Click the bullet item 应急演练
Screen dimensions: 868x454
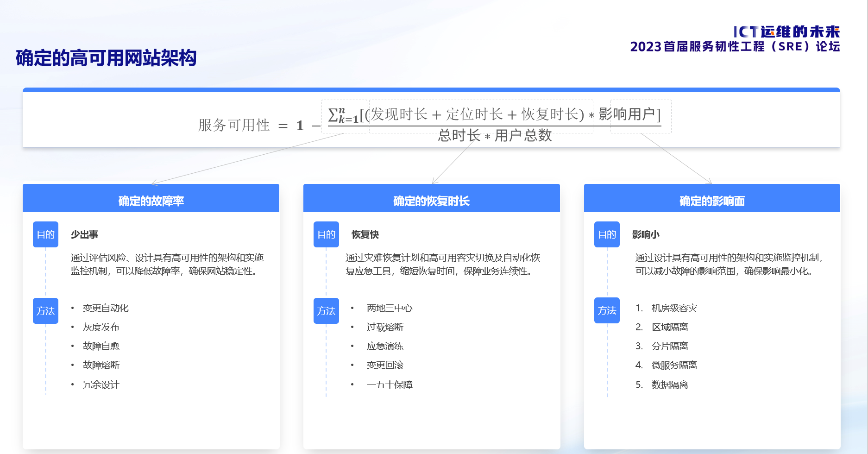click(x=385, y=346)
